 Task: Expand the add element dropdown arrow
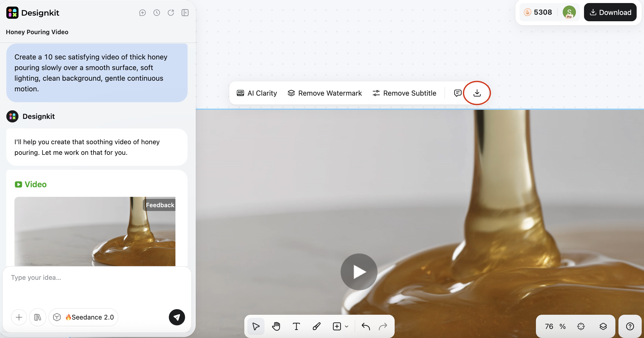[x=347, y=326]
